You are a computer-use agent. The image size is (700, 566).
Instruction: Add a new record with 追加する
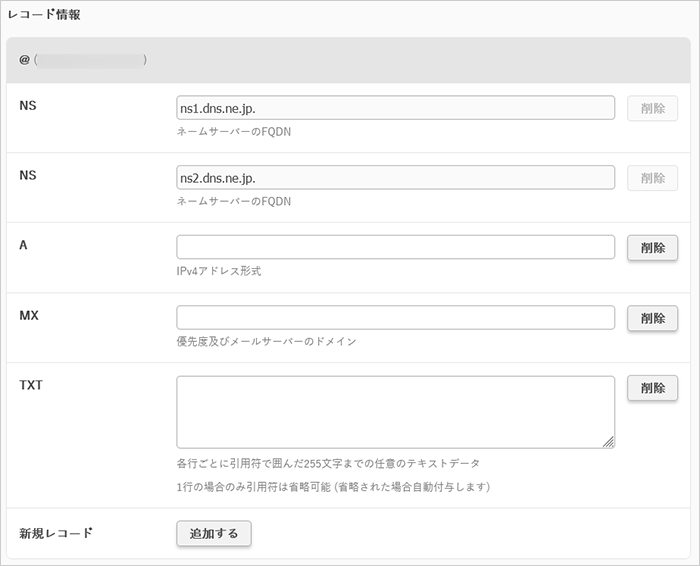(x=214, y=533)
